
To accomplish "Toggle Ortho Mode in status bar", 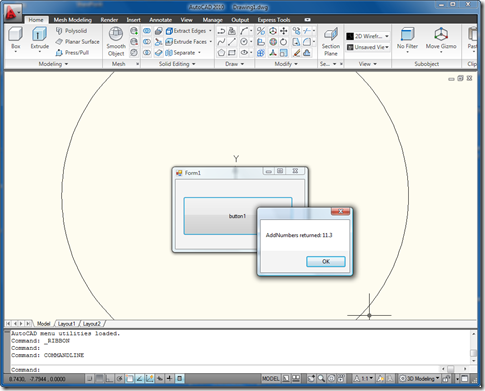I will [110, 378].
